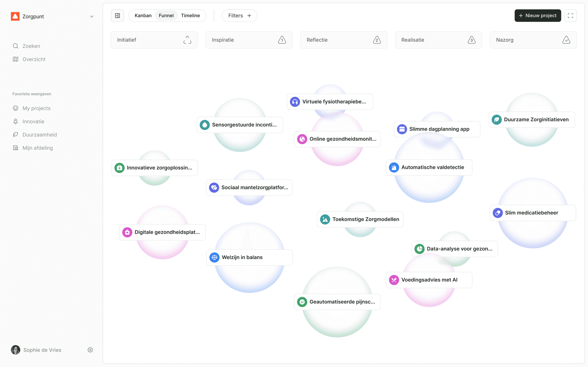Click the leaf icon on Duurzame Zorginitiatieven

tap(496, 120)
